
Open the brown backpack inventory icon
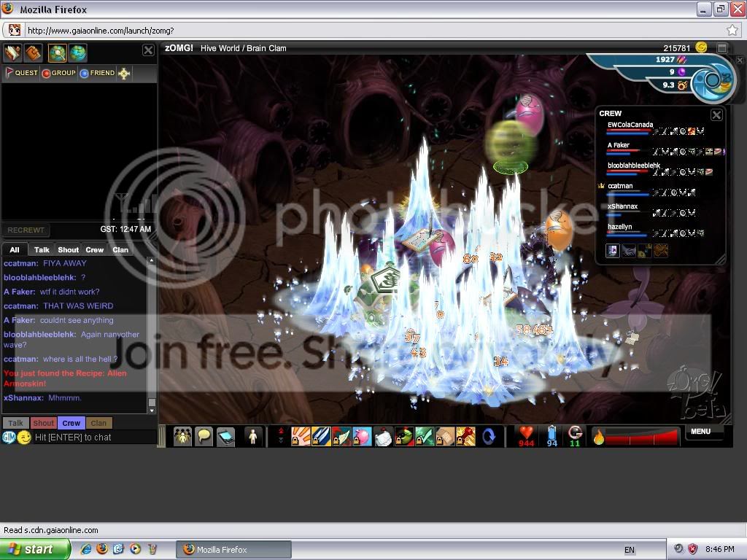click(34, 52)
